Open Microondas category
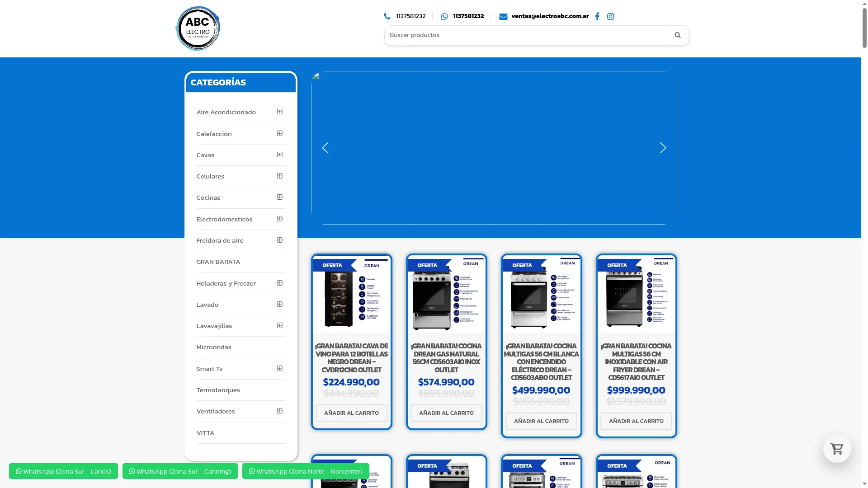Image resolution: width=868 pixels, height=488 pixels. (x=214, y=347)
